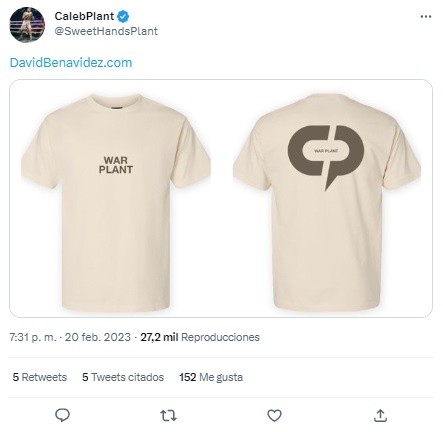The height and width of the screenshot is (432, 443).
Task: Open Caleb Plant's profile avatar
Action: pyautogui.click(x=27, y=24)
